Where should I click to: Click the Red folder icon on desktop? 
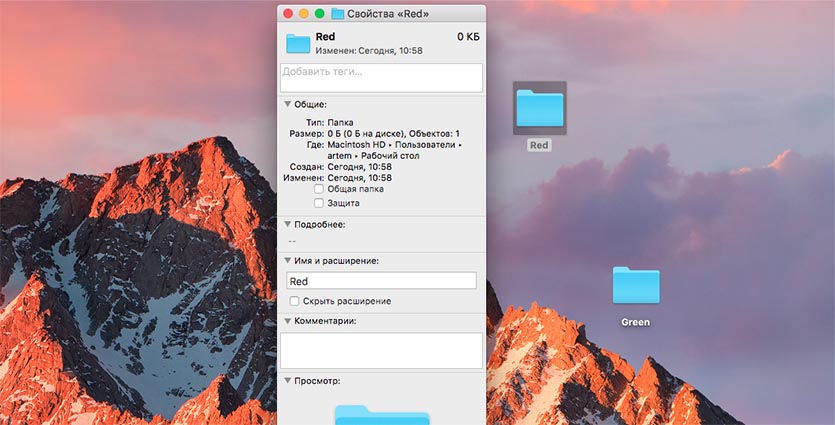(x=539, y=108)
